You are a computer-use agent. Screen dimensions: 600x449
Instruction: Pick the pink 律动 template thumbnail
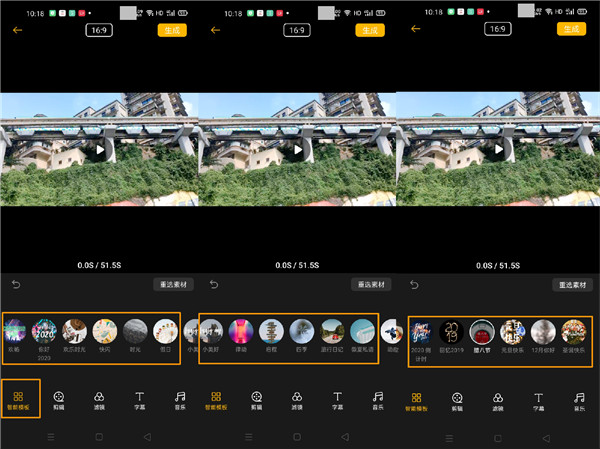click(241, 331)
